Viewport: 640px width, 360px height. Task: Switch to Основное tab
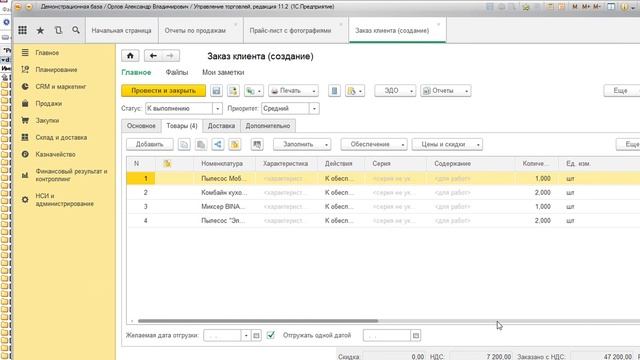coord(141,126)
